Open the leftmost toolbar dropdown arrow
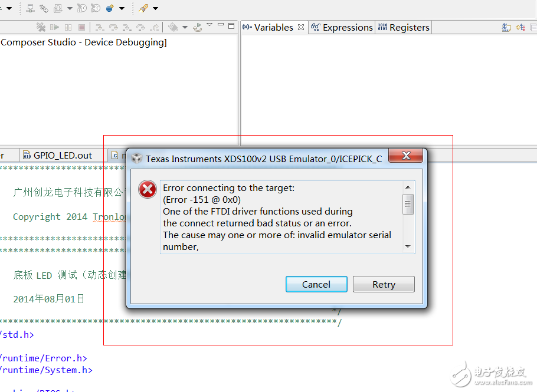Viewport: 537px width, 392px height. coord(9,9)
